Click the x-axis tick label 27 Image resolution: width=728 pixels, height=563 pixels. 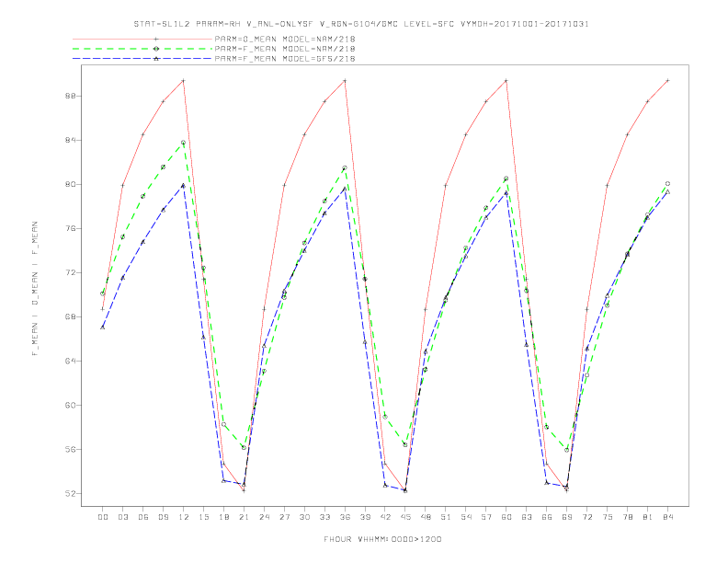pyautogui.click(x=284, y=517)
